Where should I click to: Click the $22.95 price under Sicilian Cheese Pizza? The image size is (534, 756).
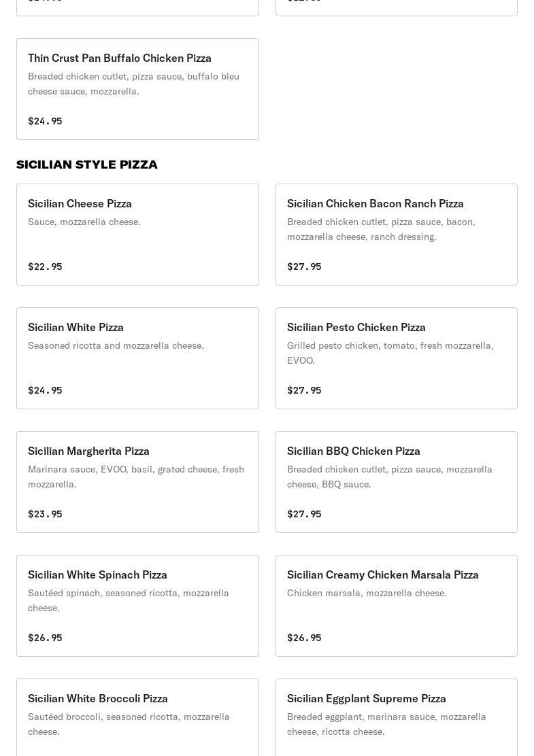pyautogui.click(x=45, y=267)
